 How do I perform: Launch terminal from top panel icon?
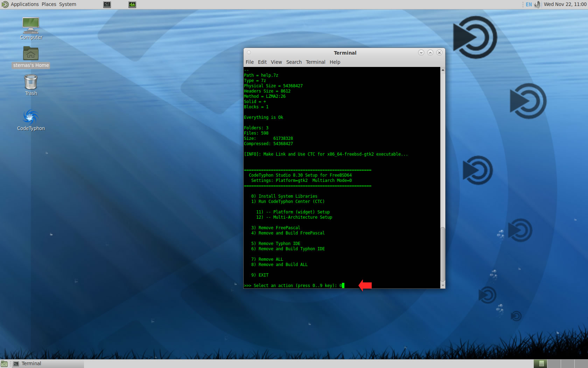point(107,5)
